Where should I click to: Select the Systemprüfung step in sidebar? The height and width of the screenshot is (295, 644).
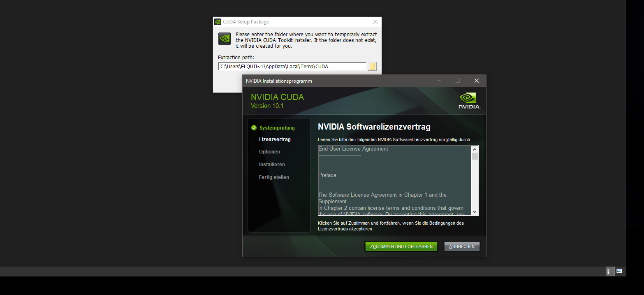[277, 128]
